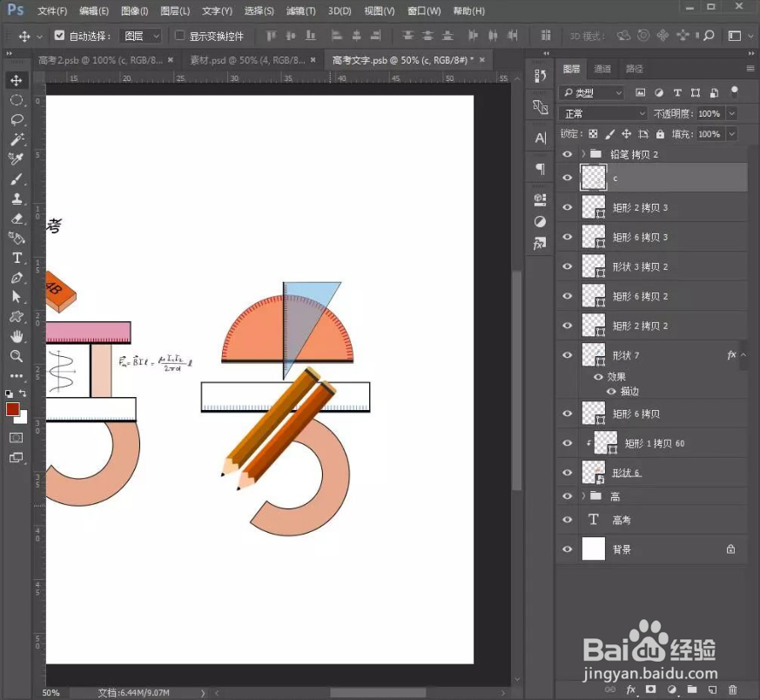Select the Lasso tool
760x700 pixels.
click(x=16, y=120)
